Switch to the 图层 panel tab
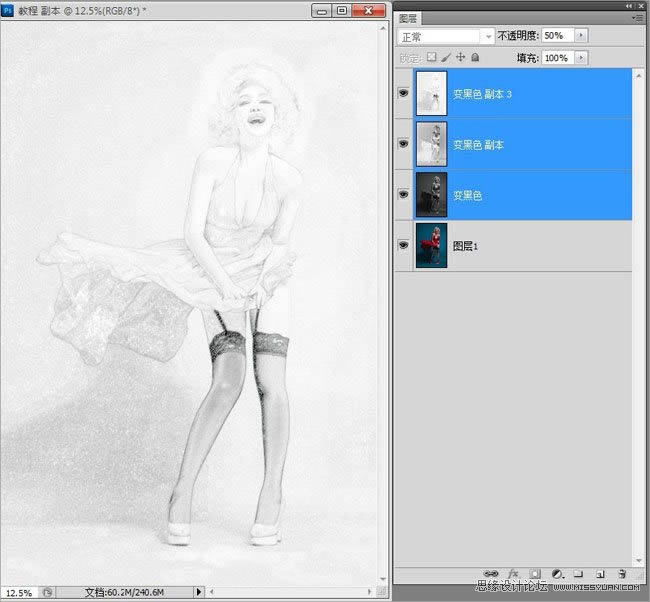 click(x=408, y=18)
